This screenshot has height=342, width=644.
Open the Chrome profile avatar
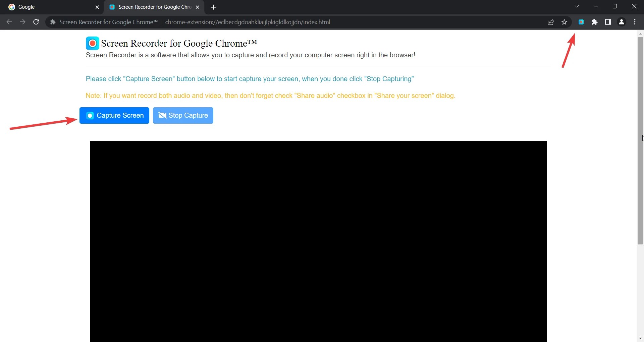coord(622,22)
